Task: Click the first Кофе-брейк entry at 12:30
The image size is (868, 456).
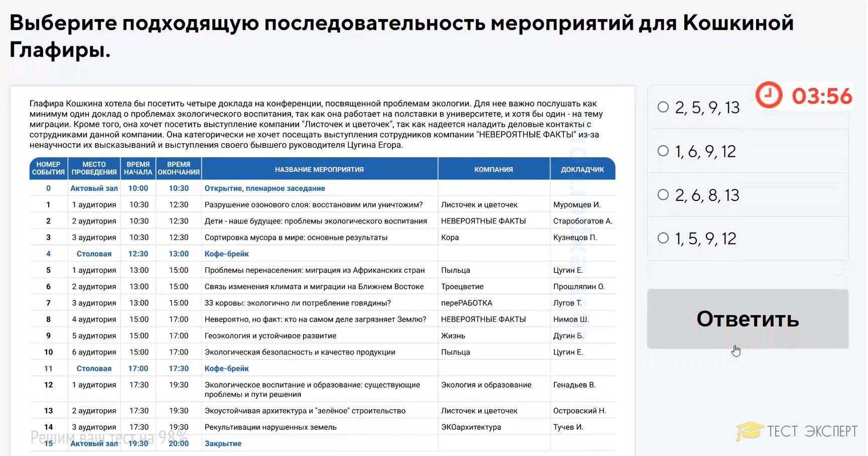Action: click(226, 254)
